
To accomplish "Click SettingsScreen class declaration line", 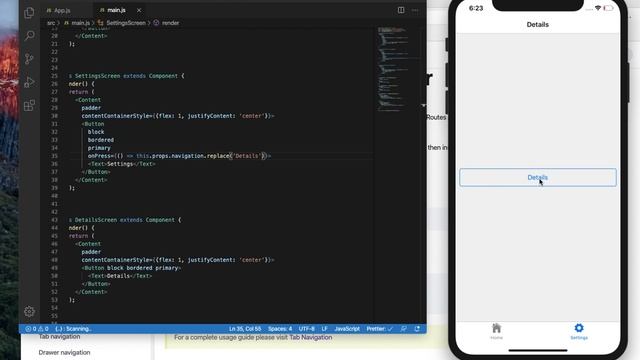I will [x=127, y=76].
